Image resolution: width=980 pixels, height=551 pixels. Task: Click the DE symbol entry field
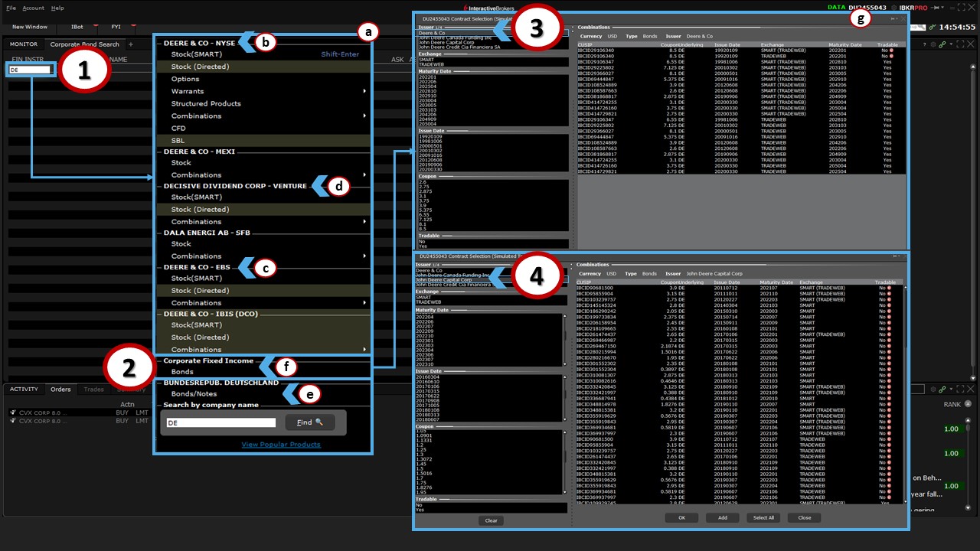pyautogui.click(x=31, y=70)
